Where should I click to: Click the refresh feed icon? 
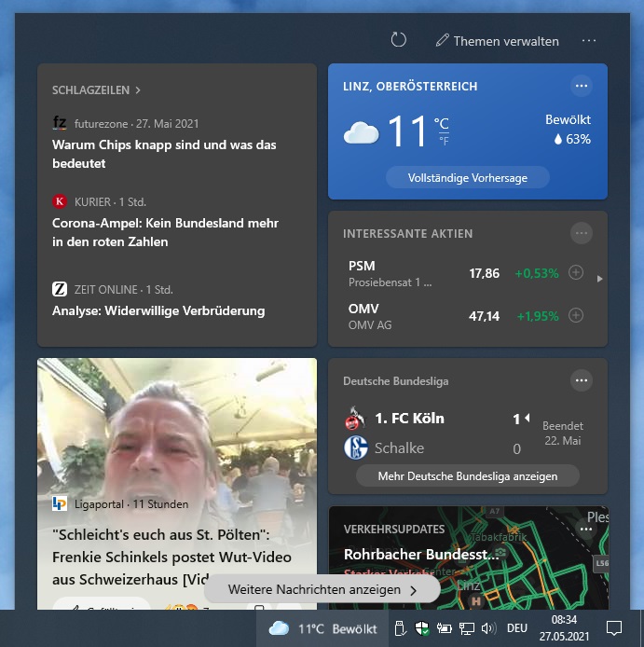pyautogui.click(x=399, y=40)
